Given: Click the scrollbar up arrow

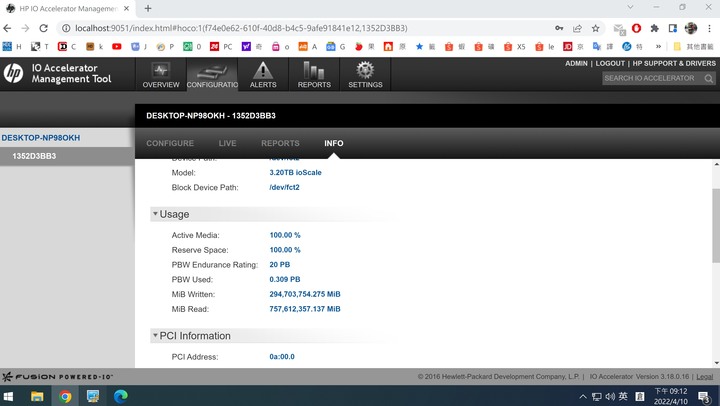Looking at the screenshot, I should tap(716, 164).
